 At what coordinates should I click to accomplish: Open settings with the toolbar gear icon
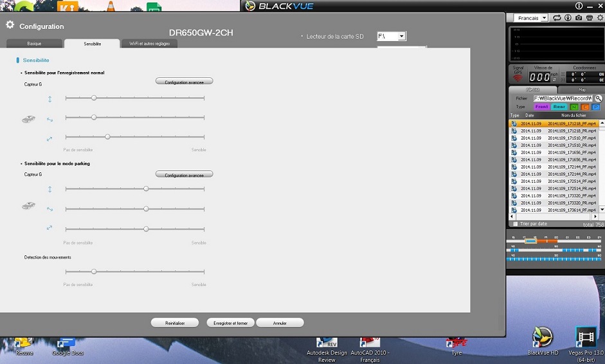coord(600,18)
